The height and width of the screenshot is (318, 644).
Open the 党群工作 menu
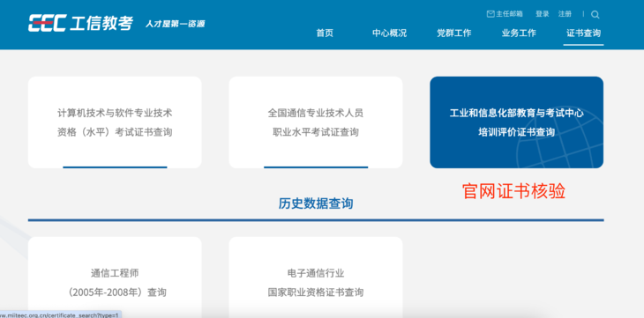click(x=453, y=33)
